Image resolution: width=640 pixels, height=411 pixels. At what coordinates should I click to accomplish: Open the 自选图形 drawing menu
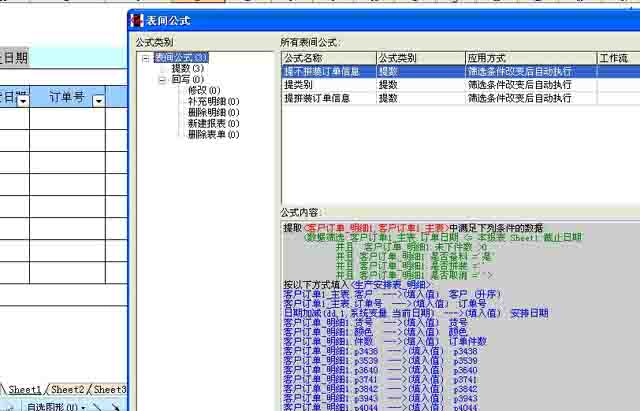[55, 406]
